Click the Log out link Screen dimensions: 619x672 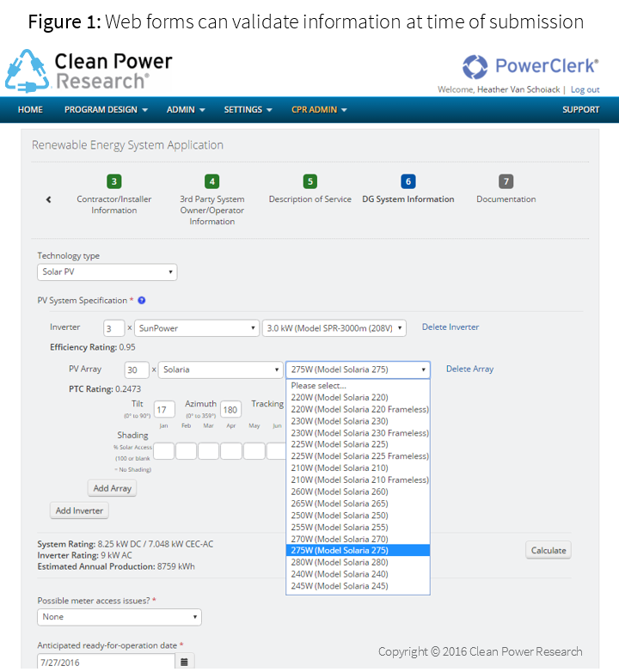(585, 89)
